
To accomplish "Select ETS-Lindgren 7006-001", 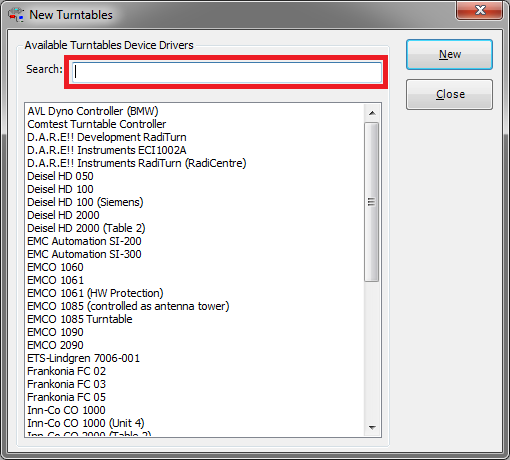I will pyautogui.click(x=84, y=358).
